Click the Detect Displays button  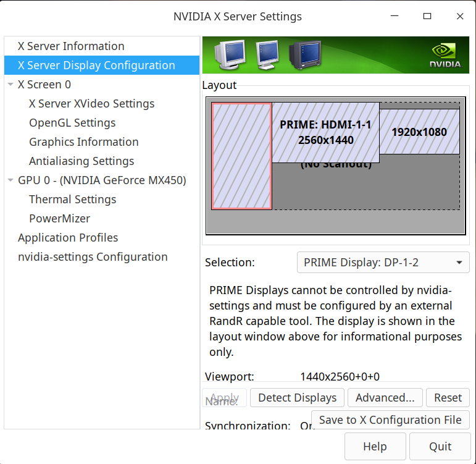pyautogui.click(x=297, y=397)
